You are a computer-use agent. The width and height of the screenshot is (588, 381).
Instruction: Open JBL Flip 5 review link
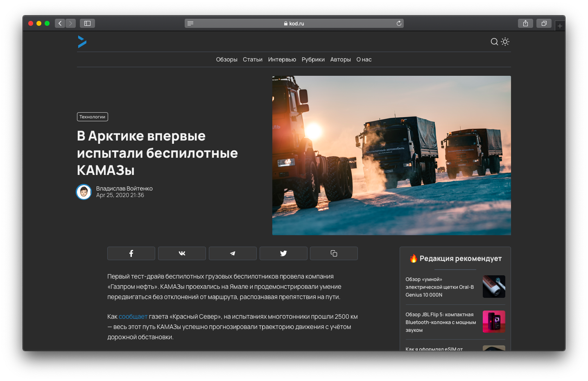pyautogui.click(x=441, y=322)
